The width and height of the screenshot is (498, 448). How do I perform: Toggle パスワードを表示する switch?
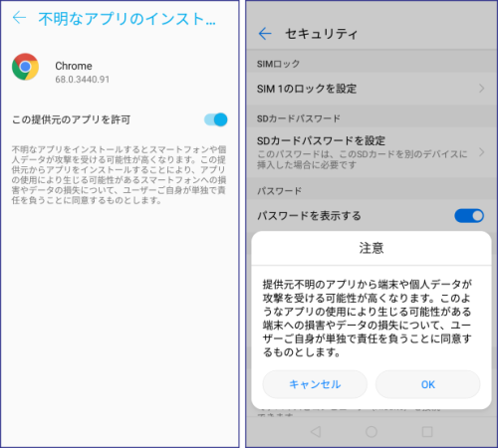pos(469,216)
